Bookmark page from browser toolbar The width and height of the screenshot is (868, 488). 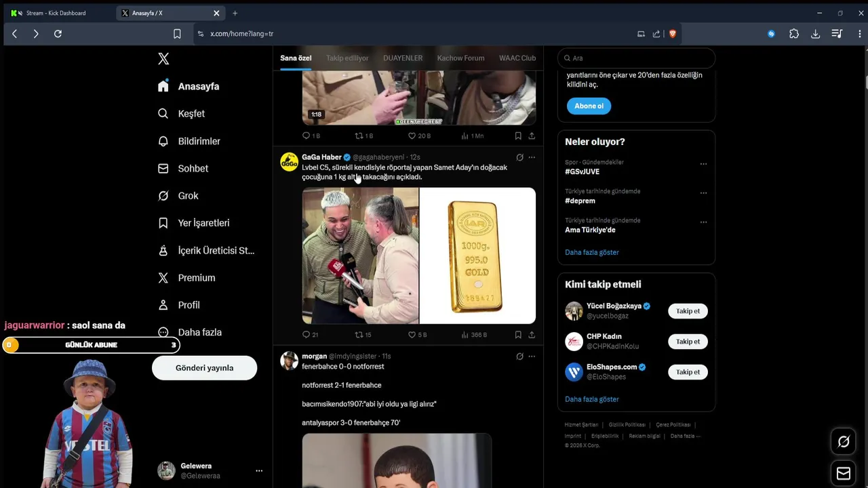tap(177, 34)
